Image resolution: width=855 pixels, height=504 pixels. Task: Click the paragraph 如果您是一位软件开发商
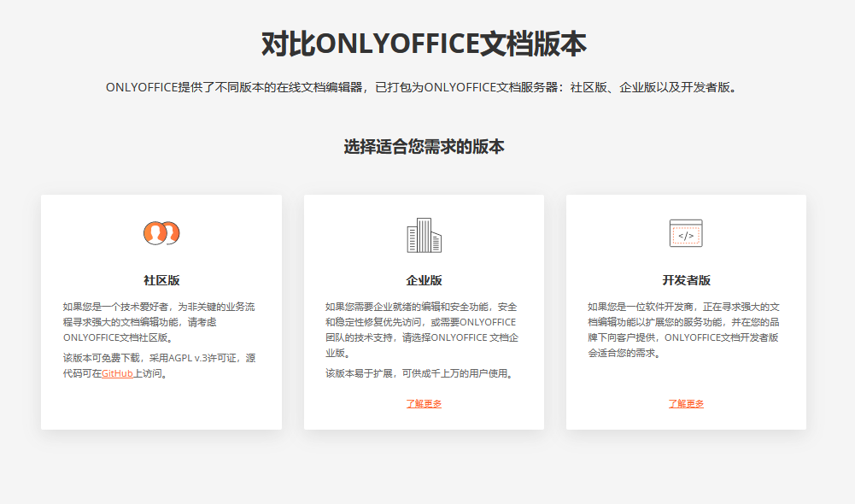684,330
